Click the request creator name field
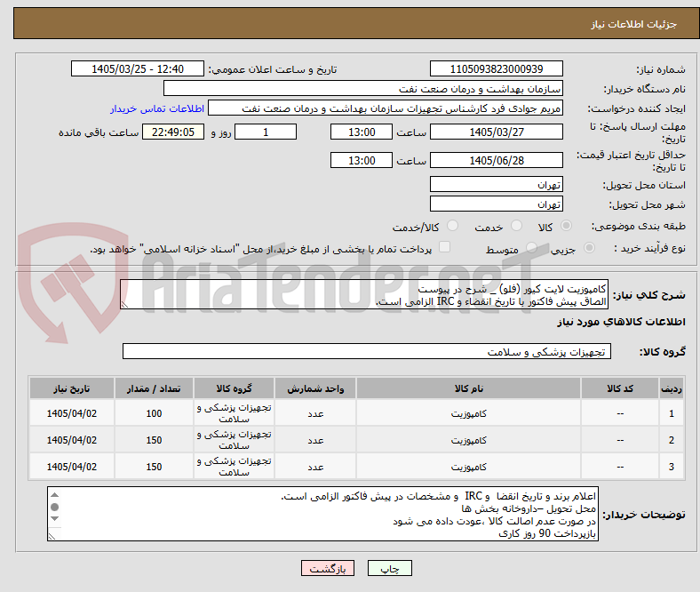700x592 pixels. (x=386, y=108)
